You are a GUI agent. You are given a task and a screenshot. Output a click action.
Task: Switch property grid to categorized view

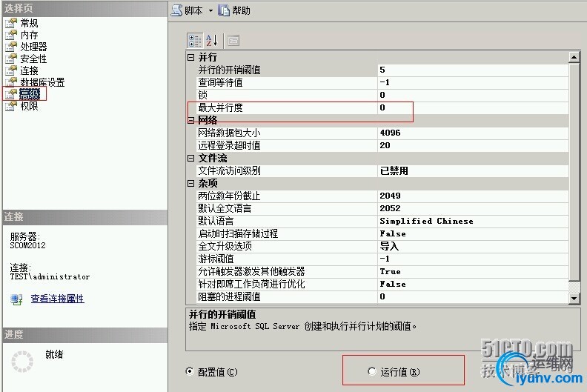(195, 41)
